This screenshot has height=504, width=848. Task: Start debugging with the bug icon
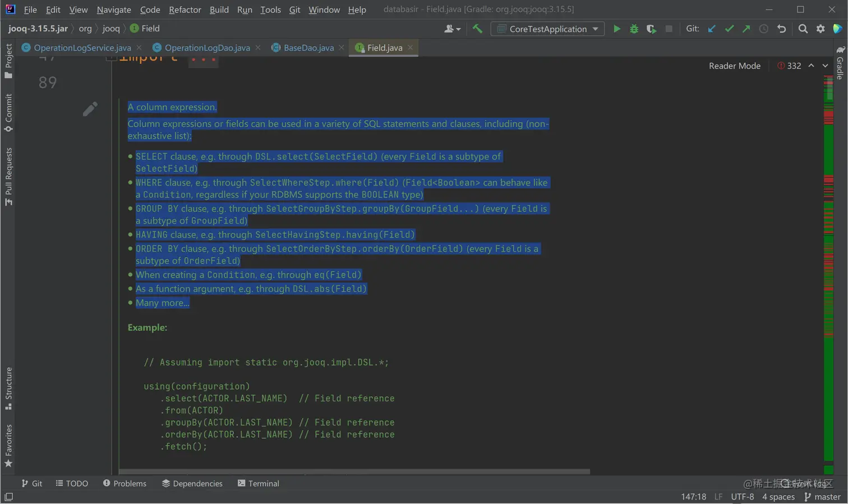tap(634, 29)
